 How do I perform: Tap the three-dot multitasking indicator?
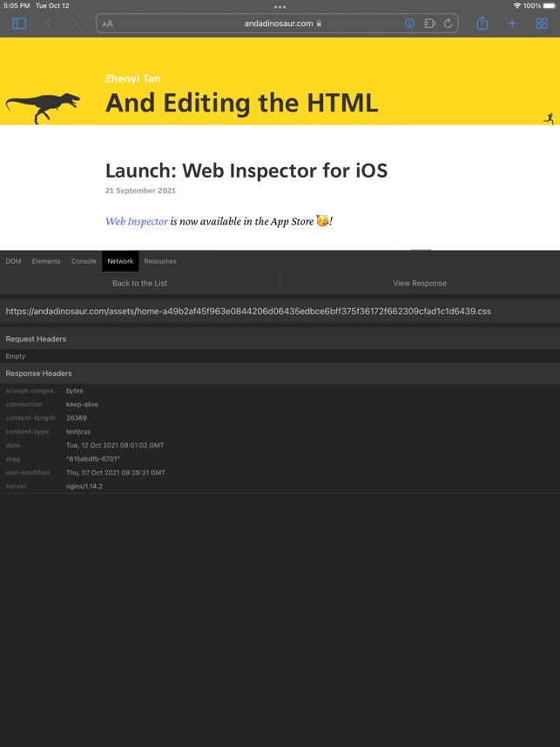point(280,7)
